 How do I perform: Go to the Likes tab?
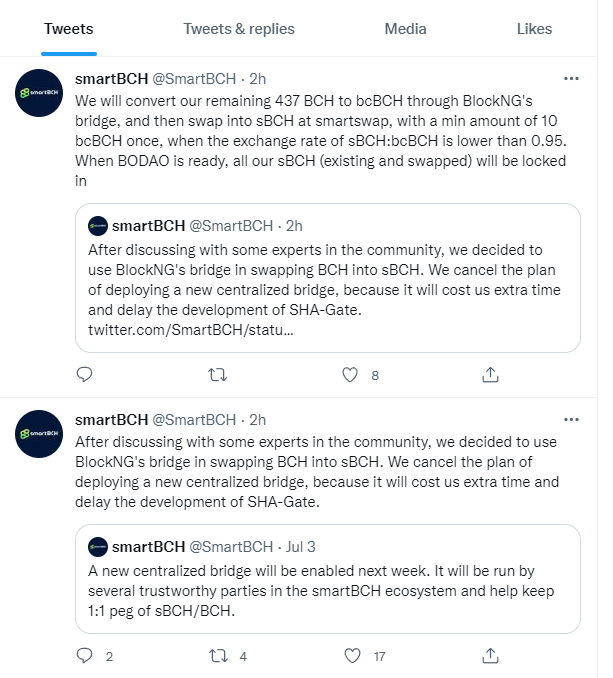[x=534, y=29]
